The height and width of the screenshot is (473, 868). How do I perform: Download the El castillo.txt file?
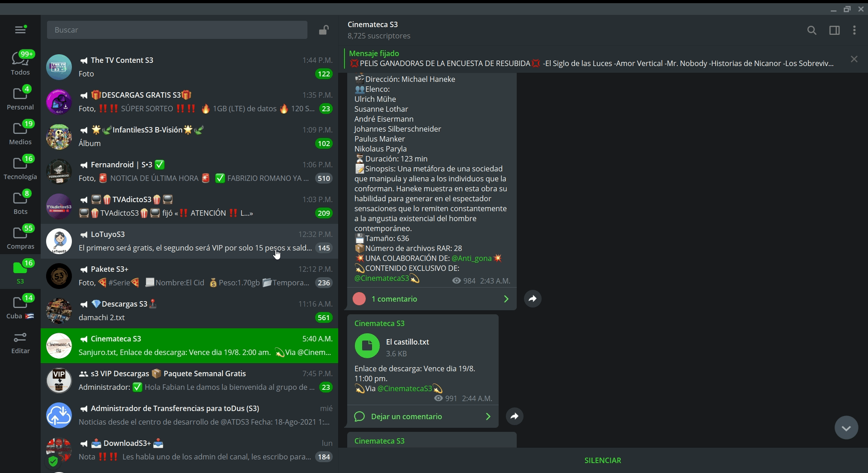pyautogui.click(x=367, y=346)
